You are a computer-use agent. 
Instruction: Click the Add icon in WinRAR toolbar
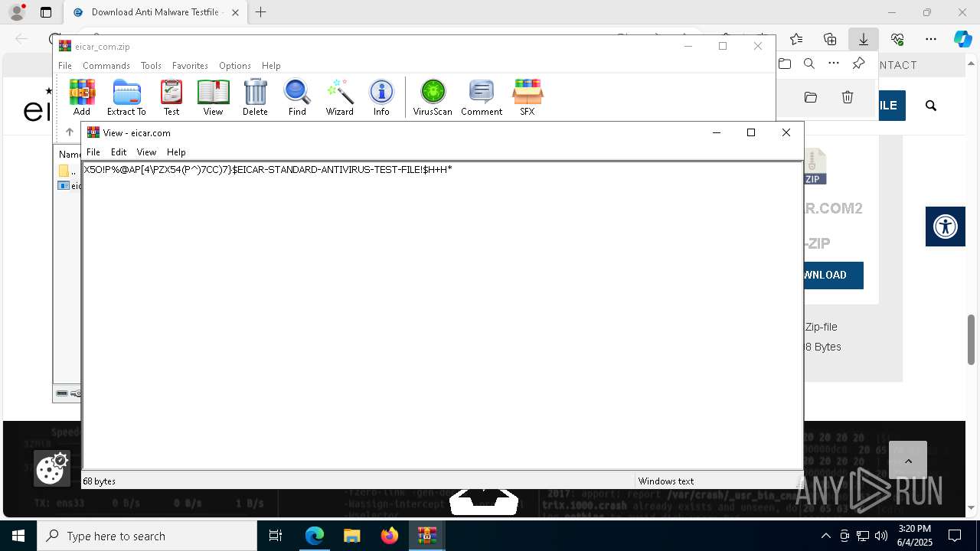82,97
